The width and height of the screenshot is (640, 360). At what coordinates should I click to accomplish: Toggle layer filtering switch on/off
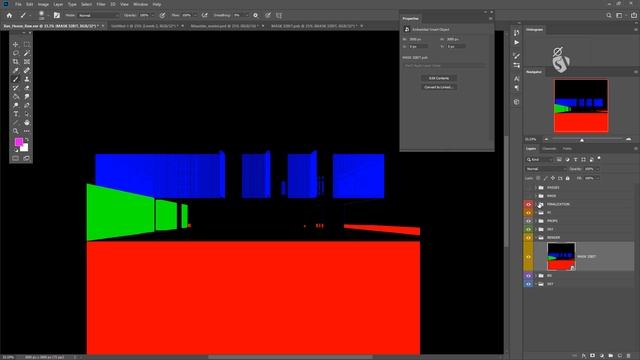point(599,158)
